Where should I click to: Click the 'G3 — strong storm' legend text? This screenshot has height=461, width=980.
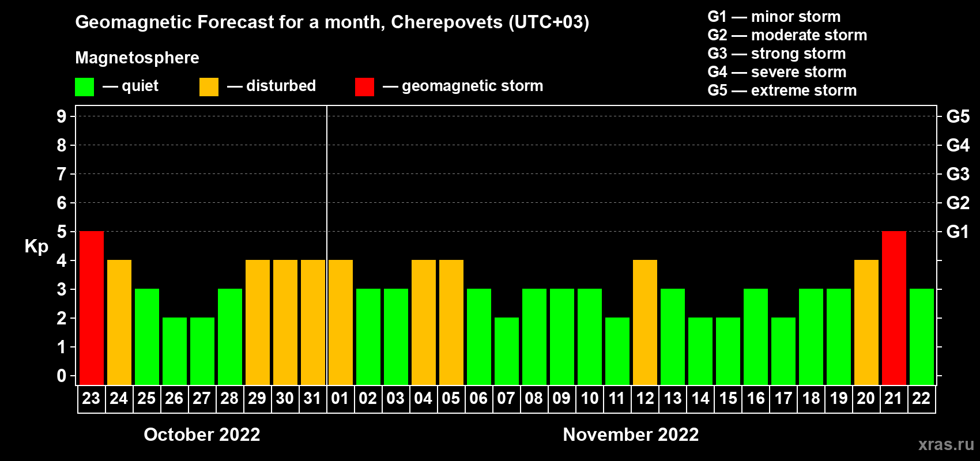tap(777, 54)
